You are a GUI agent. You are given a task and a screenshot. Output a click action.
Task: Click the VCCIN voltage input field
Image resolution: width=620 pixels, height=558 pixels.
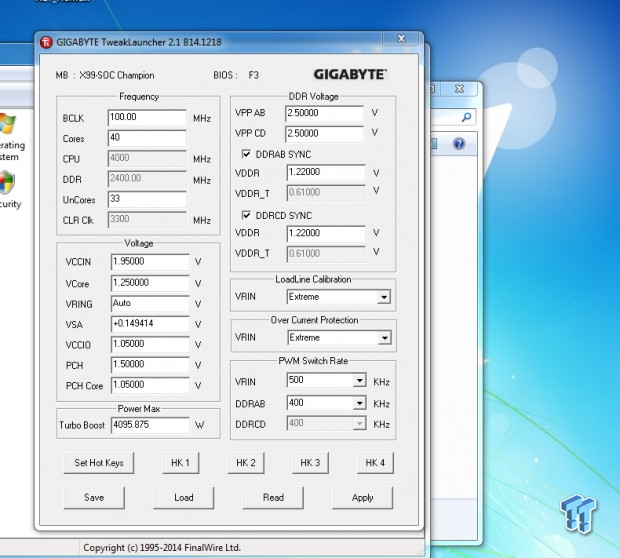pos(150,262)
